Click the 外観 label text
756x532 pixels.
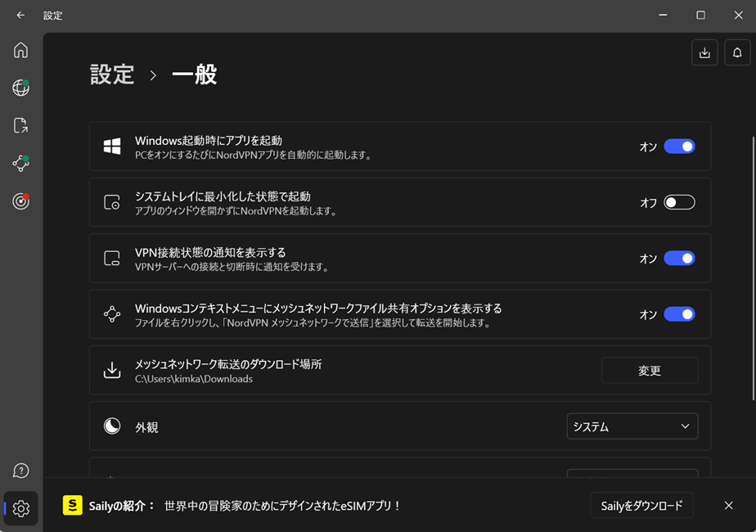[146, 427]
